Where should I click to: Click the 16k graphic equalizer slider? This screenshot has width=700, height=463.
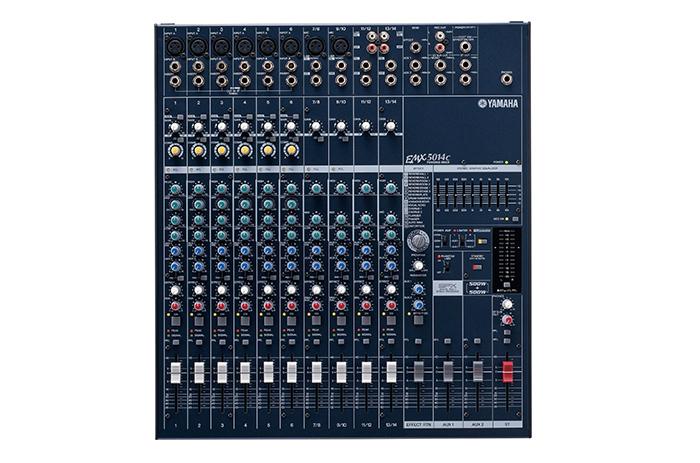coord(507,194)
